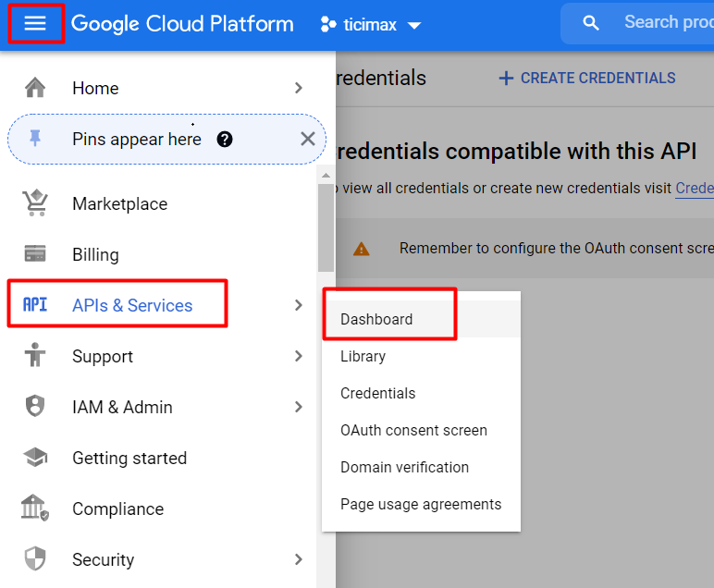Open Page usage agreements submenu entry
714x588 pixels.
pyautogui.click(x=421, y=504)
